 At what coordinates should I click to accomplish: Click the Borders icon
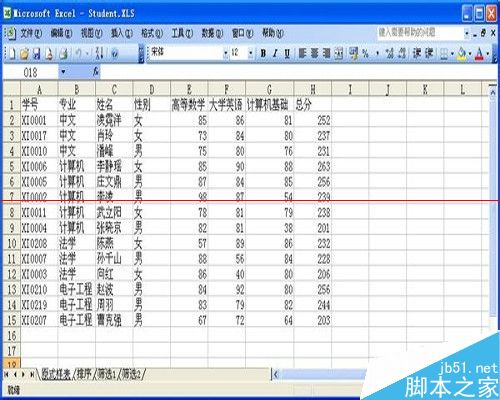pos(444,53)
